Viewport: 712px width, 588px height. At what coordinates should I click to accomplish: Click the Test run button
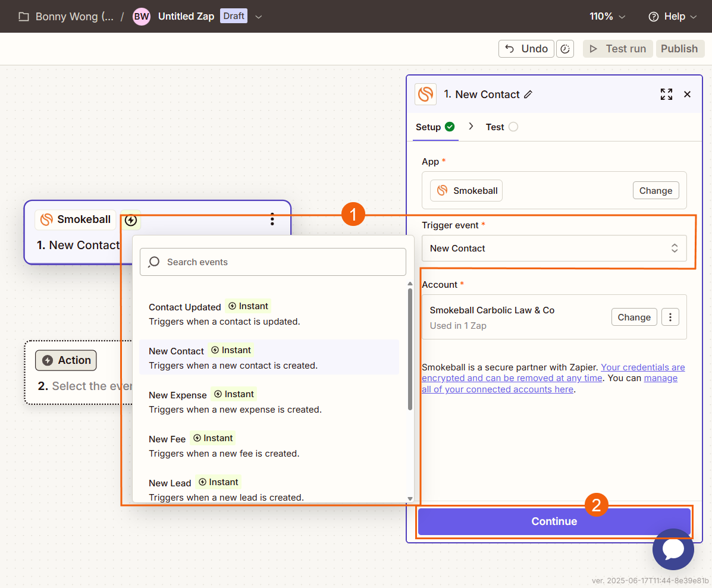click(x=617, y=49)
